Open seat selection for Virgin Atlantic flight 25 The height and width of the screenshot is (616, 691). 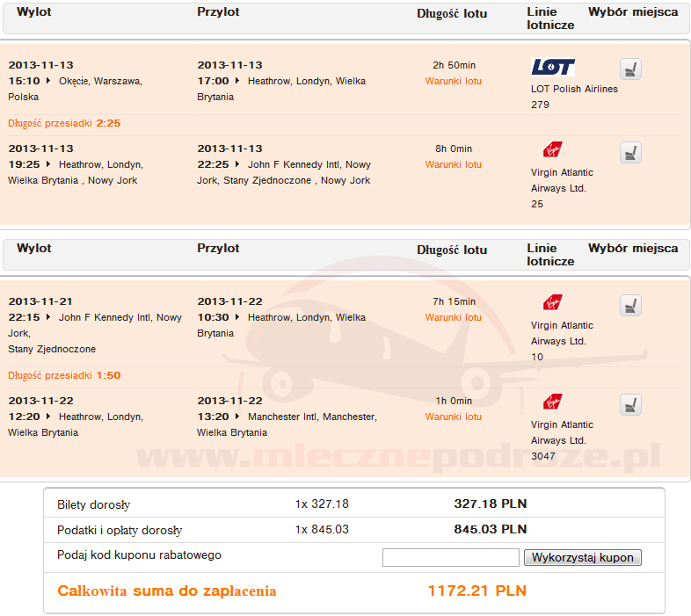coord(629,153)
